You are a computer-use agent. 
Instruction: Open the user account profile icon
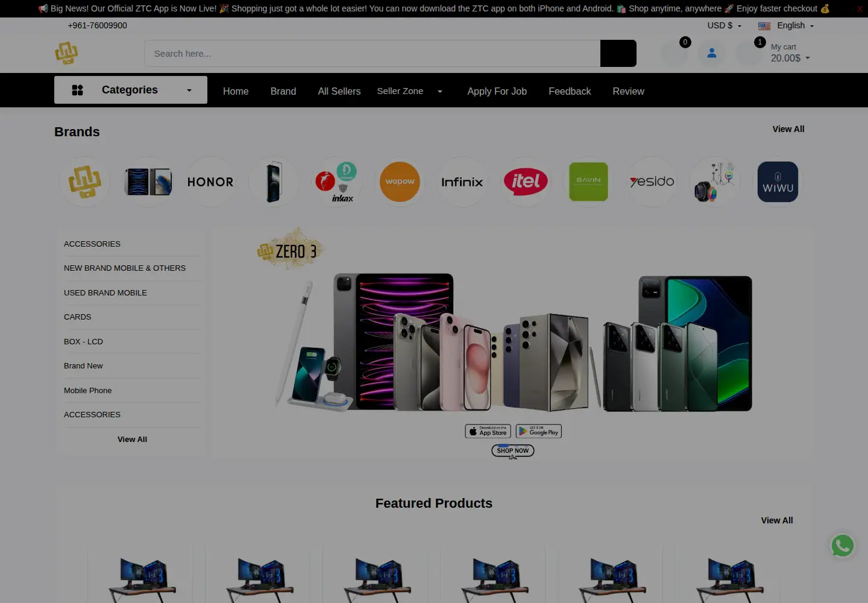712,53
